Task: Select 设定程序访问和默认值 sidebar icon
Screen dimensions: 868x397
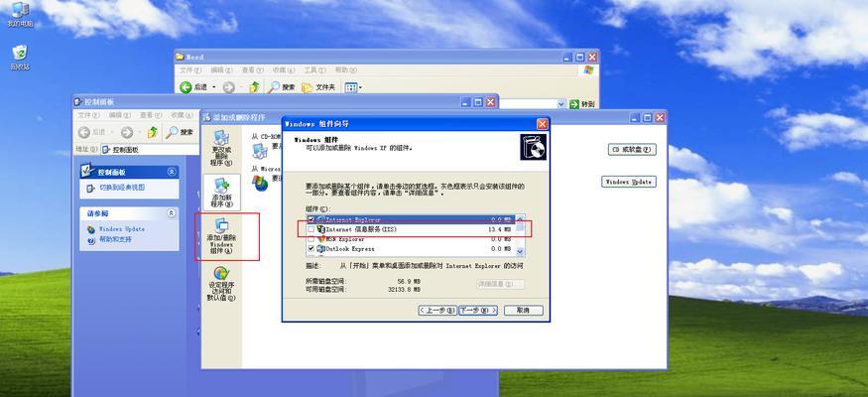Action: [221, 284]
